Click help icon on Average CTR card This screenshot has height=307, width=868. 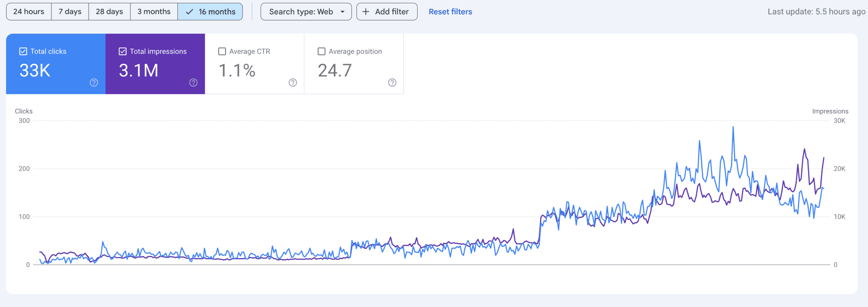(x=293, y=83)
